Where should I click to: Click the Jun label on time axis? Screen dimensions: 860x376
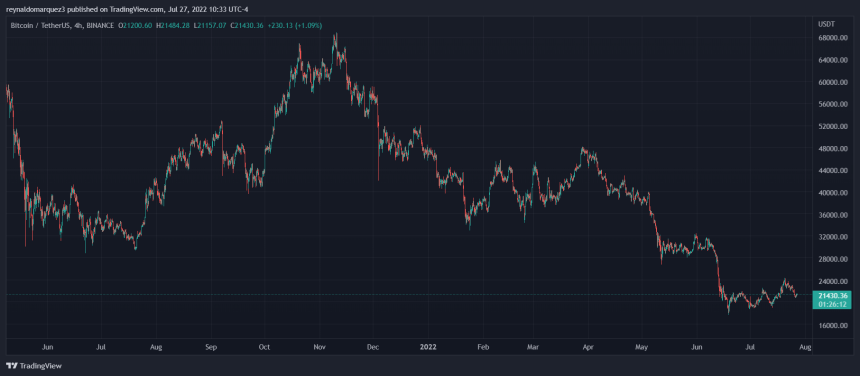click(48, 347)
